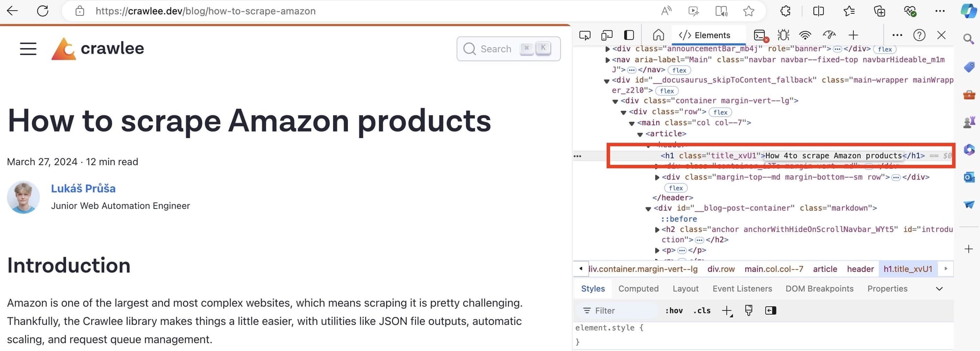Open the Event Listeners pane
This screenshot has width=980, height=351.
tap(742, 289)
